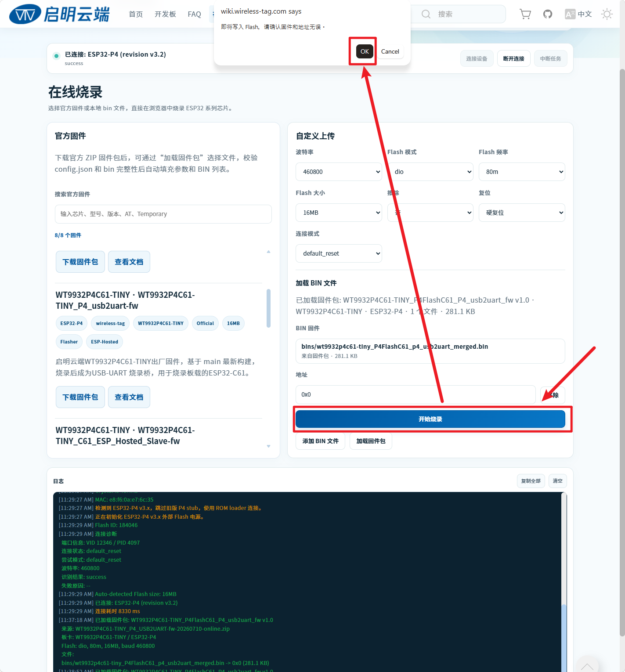625x672 pixels.
Task: Click the firmware list scrollbar thumb
Action: (268, 308)
